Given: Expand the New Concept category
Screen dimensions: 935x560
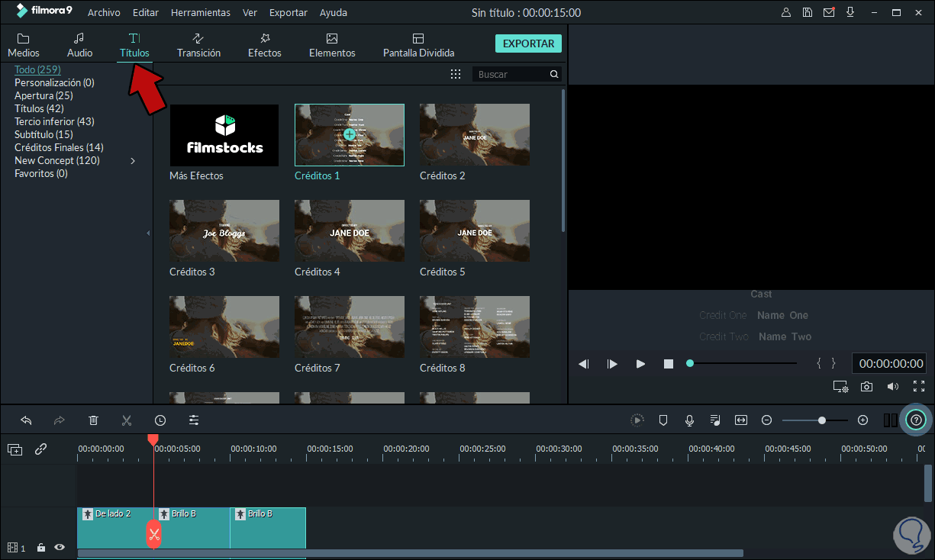Looking at the screenshot, I should pyautogui.click(x=132, y=161).
